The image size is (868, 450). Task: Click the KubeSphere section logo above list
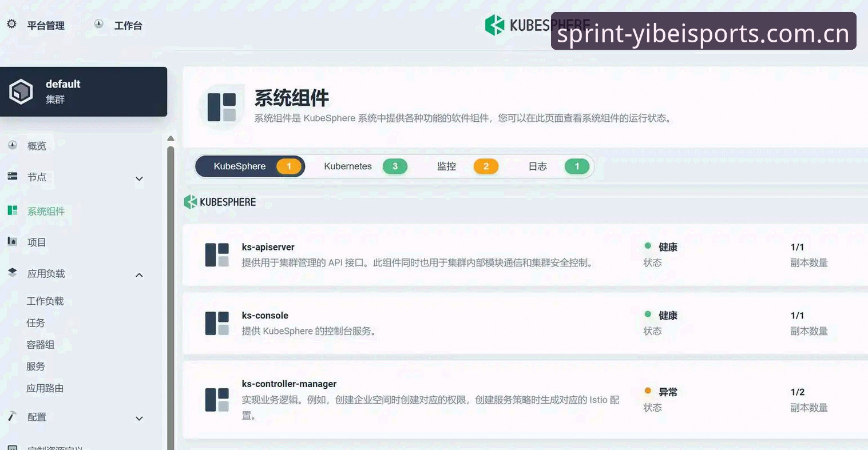220,202
